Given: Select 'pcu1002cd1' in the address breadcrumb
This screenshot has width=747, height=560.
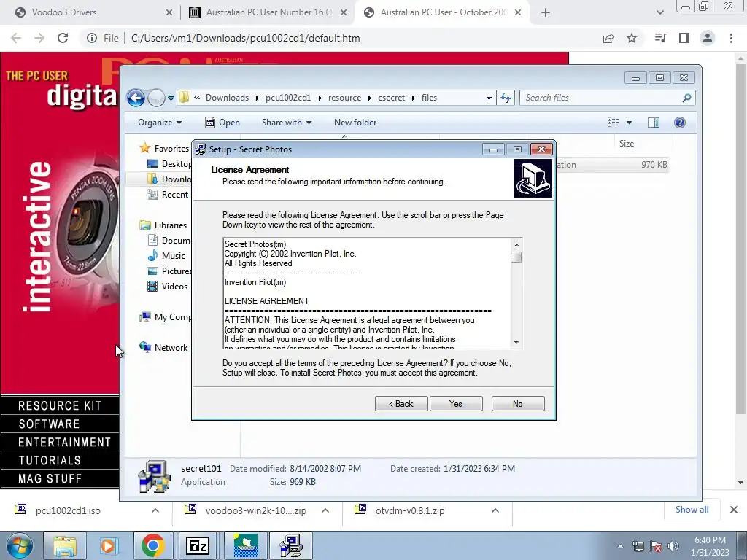Looking at the screenshot, I should point(287,98).
